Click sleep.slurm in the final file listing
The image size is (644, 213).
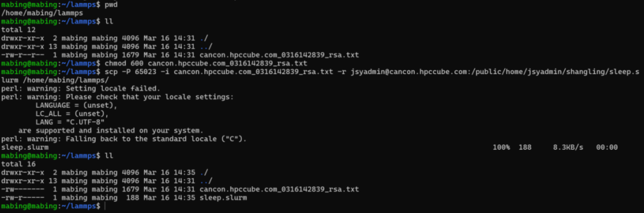(223, 198)
